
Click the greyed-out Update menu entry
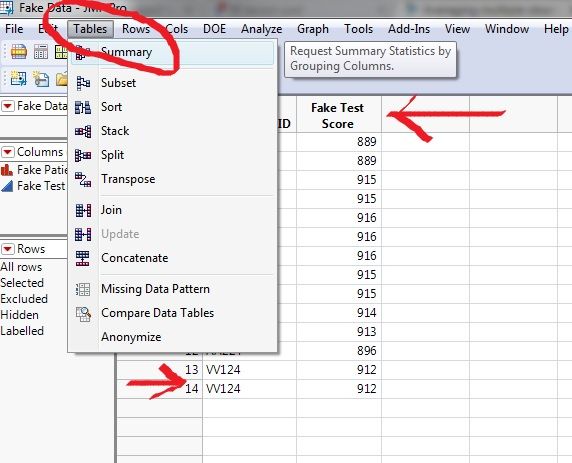pos(172,234)
